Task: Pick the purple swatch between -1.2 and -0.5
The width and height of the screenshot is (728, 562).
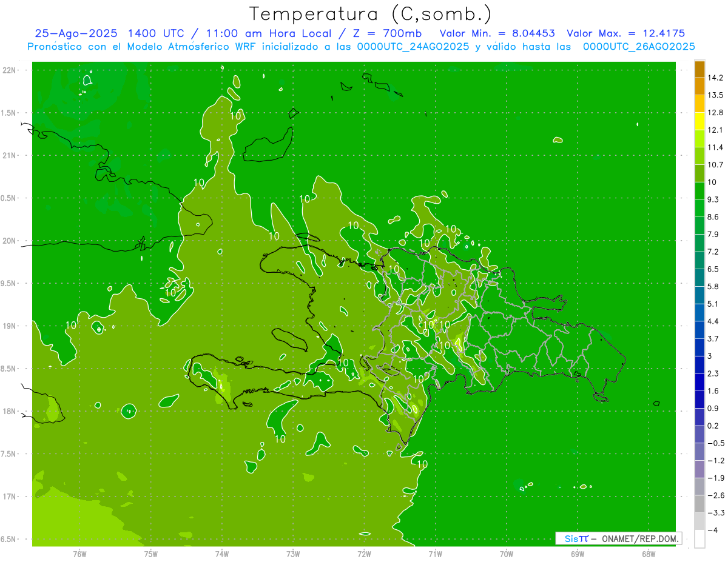Action: 699,452
